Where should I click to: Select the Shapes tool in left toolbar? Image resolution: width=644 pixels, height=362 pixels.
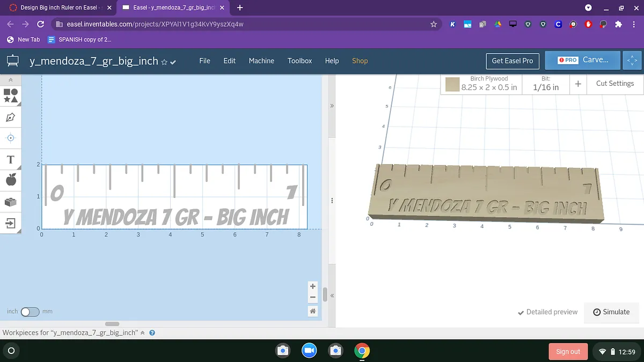tap(11, 95)
